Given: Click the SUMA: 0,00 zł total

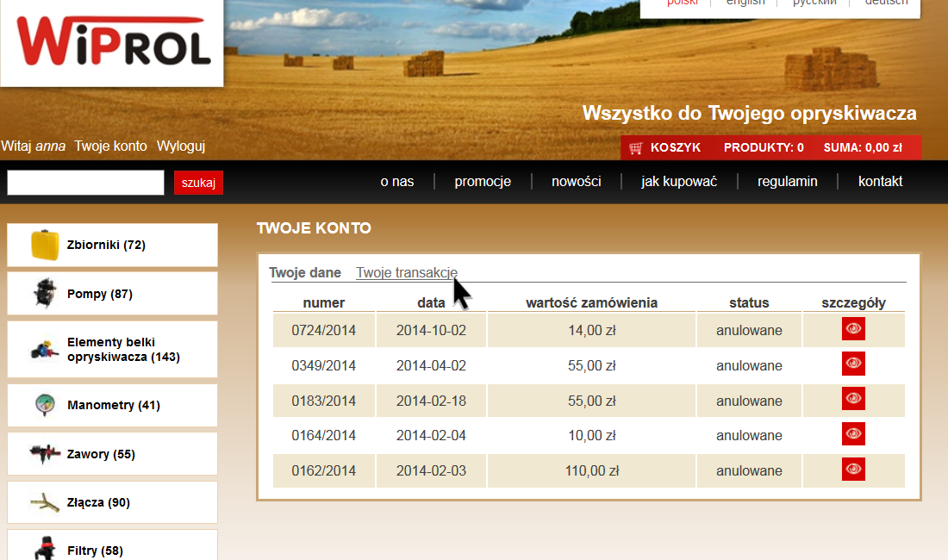Looking at the screenshot, I should pos(863,147).
